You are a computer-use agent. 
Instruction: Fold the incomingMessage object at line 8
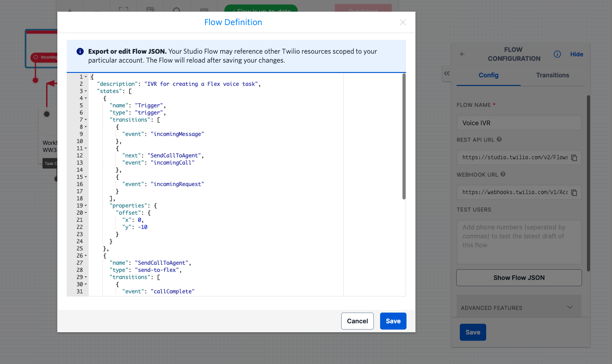tap(86, 127)
